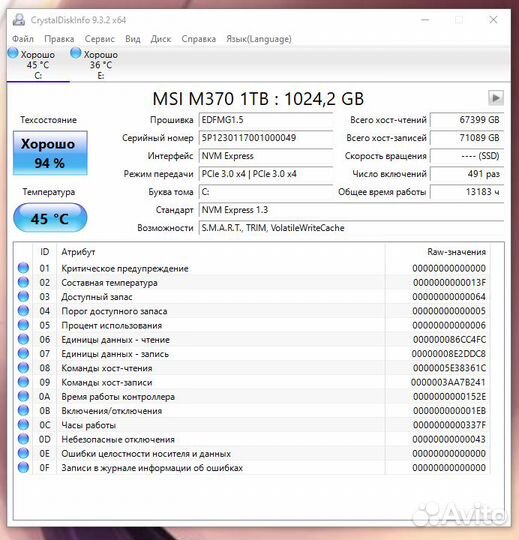Image resolution: width=519 pixels, height=540 pixels.
Task: Click raw value 000000000337F
Action: [449, 425]
